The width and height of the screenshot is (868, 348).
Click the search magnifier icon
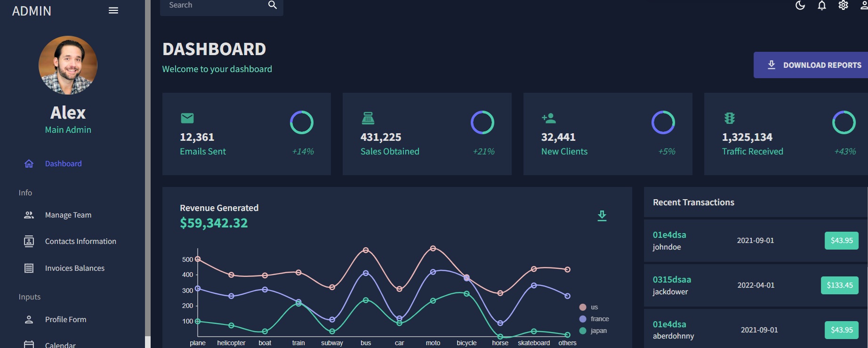[272, 5]
